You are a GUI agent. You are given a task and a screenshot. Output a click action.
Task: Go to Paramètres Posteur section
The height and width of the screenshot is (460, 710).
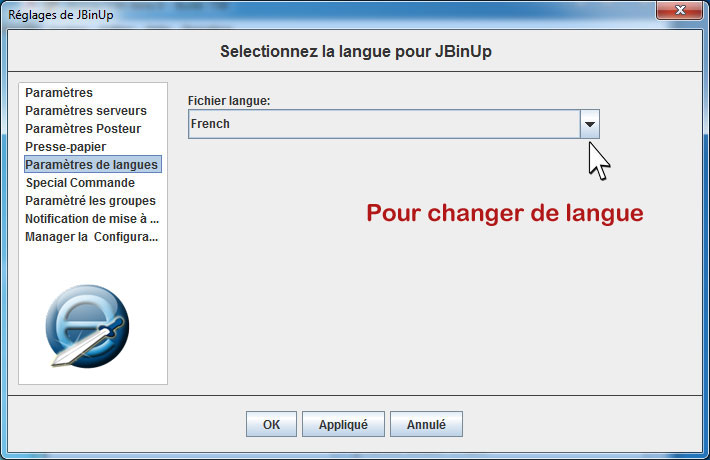click(x=83, y=129)
